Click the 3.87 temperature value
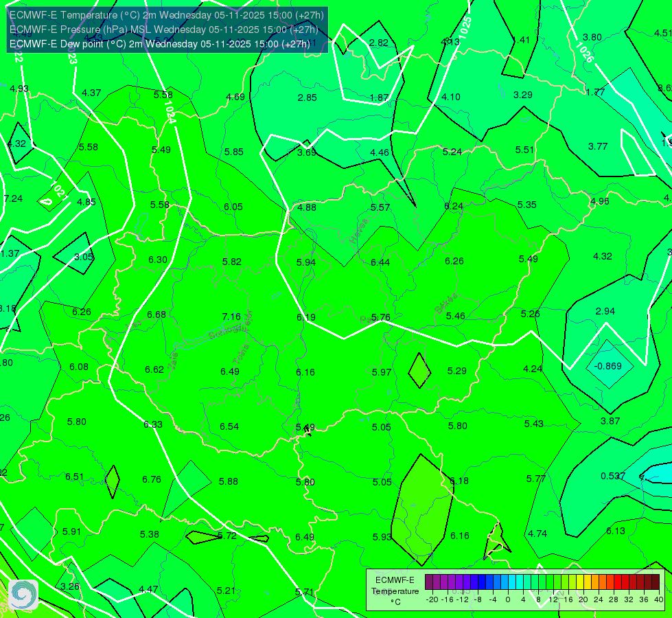This screenshot has height=618, width=672. pyautogui.click(x=610, y=421)
